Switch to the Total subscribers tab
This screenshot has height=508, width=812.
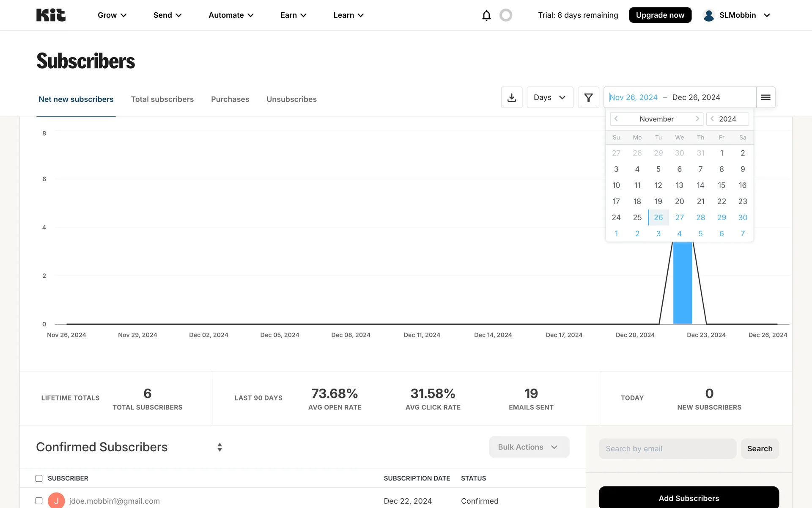[x=162, y=99]
